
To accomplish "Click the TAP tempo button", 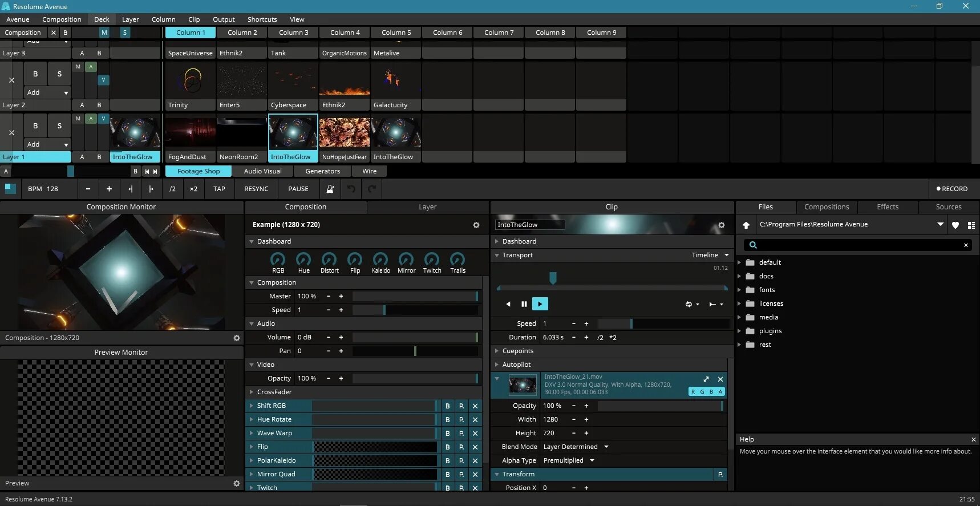I will point(219,189).
